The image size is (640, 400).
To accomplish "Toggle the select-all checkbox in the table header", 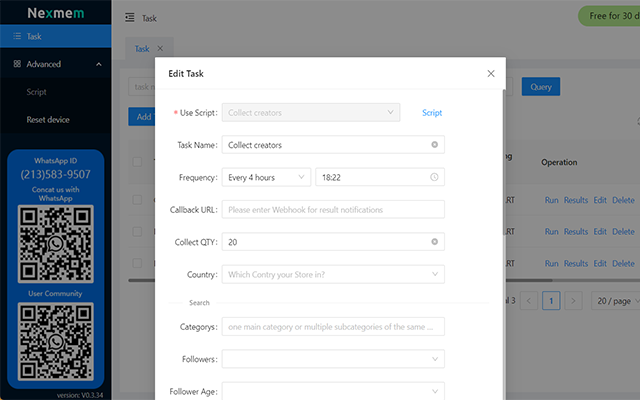I will (x=136, y=161).
